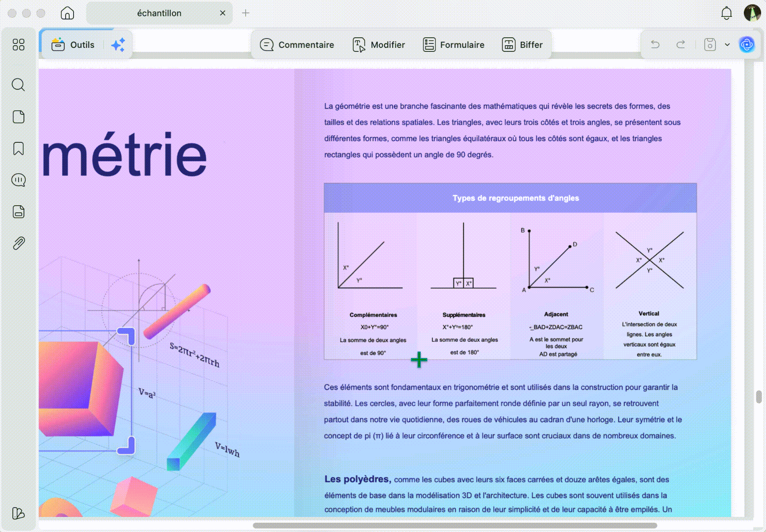Switch to Modifier editing mode
This screenshot has height=532, width=766.
[379, 45]
